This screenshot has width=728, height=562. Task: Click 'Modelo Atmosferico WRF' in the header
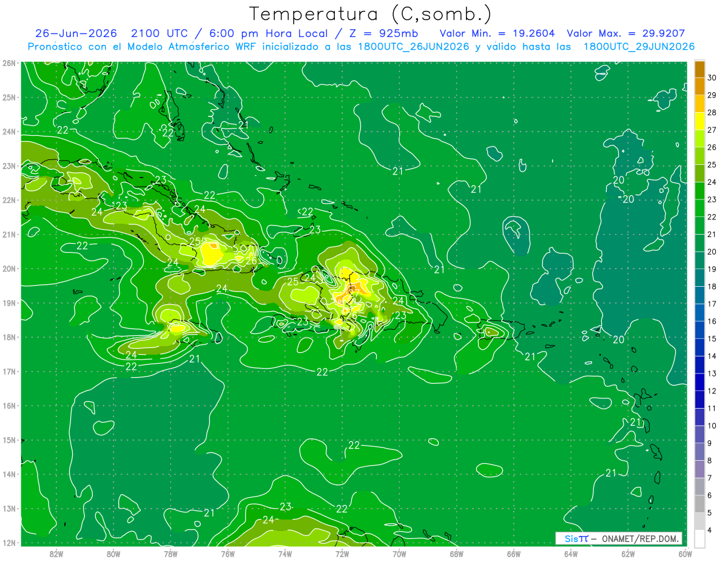[192, 47]
